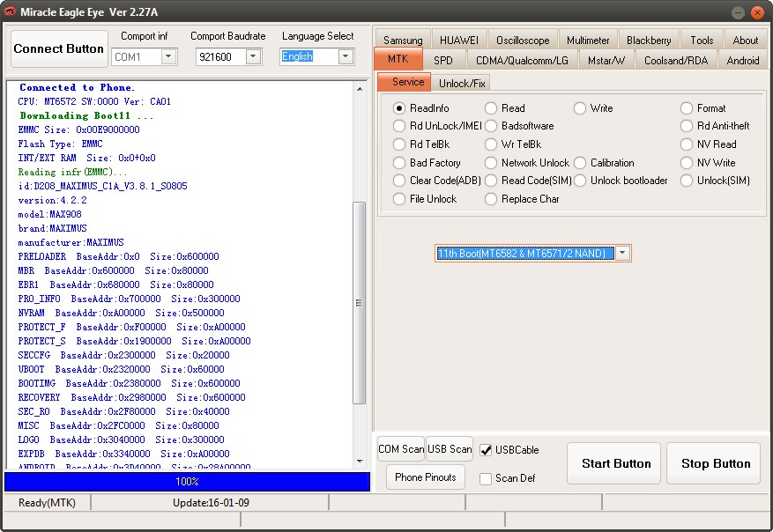The height and width of the screenshot is (532, 773).
Task: Choose the Unlock bootloader option
Action: [x=580, y=181]
